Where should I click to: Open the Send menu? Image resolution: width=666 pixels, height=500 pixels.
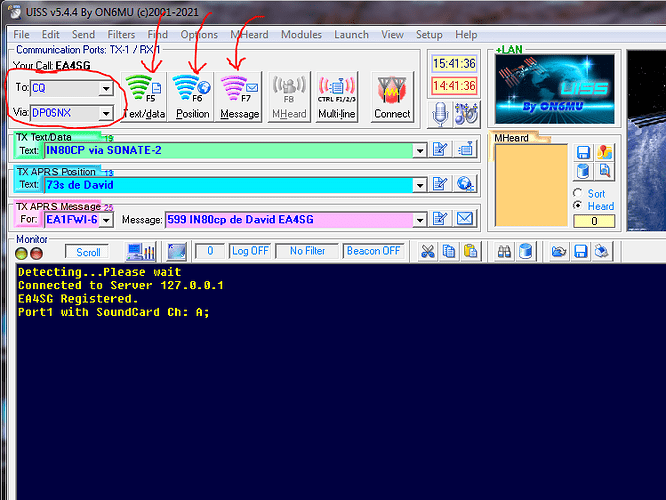click(83, 34)
